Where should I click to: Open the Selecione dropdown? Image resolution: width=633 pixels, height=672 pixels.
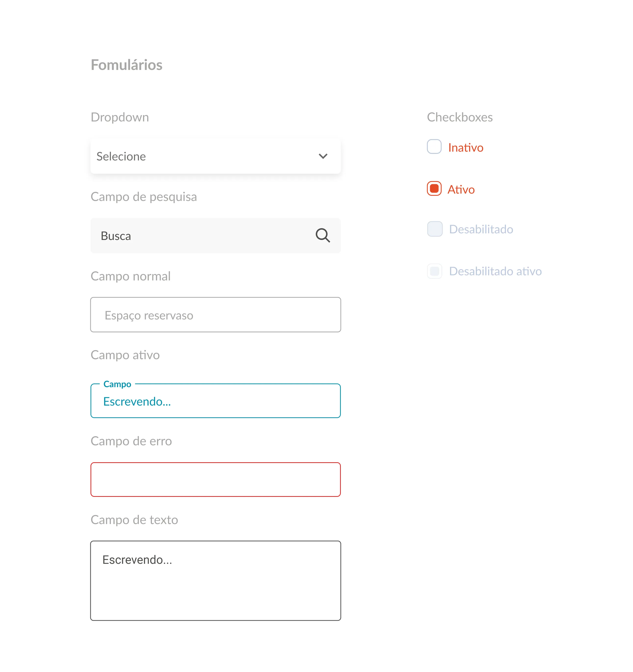(203, 156)
